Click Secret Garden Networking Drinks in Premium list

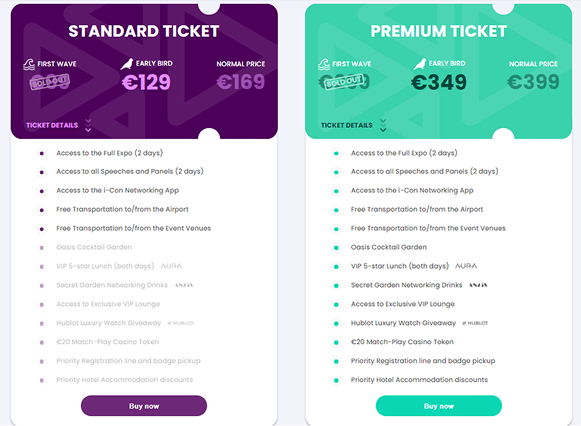[x=406, y=285]
